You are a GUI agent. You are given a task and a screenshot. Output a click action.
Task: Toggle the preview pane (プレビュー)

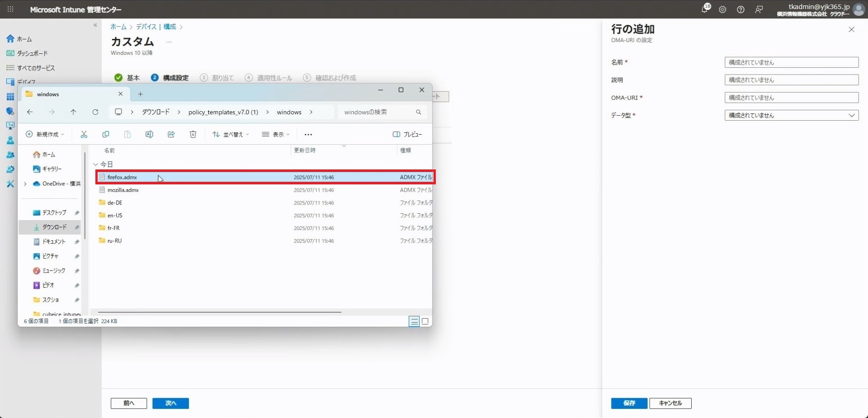coord(407,134)
